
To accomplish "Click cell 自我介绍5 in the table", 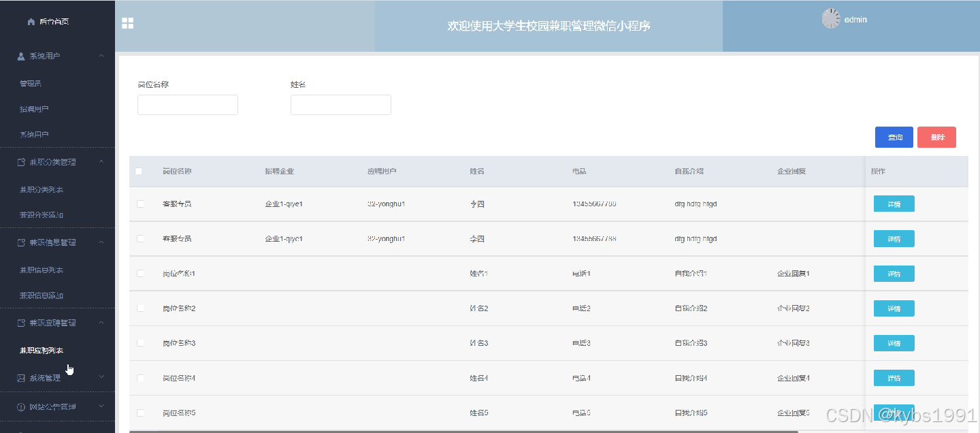I will pos(691,413).
